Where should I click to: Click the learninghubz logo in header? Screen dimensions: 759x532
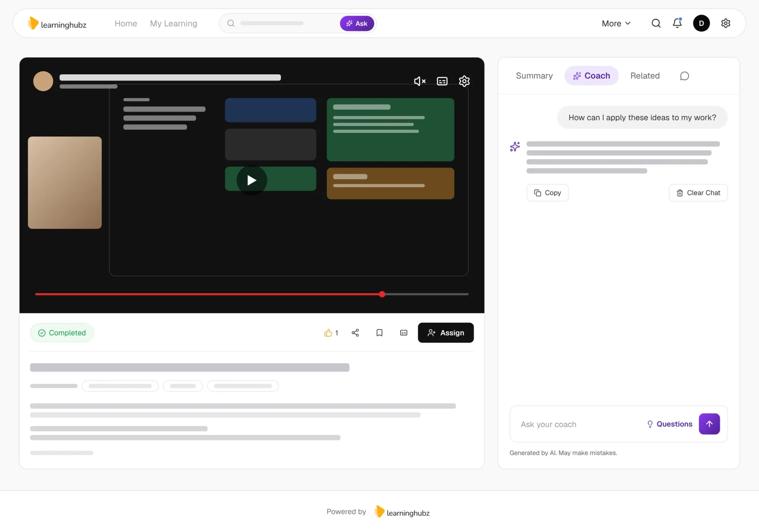pyautogui.click(x=57, y=24)
